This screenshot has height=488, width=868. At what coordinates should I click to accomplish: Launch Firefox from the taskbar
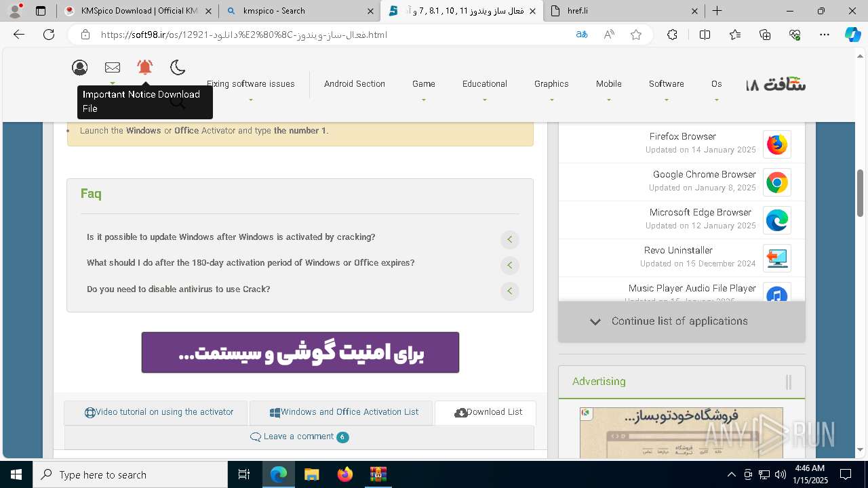(345, 474)
